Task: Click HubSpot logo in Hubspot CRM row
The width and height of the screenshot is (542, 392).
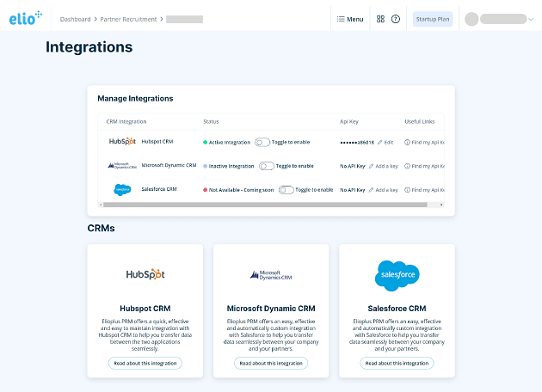Action: pos(122,141)
